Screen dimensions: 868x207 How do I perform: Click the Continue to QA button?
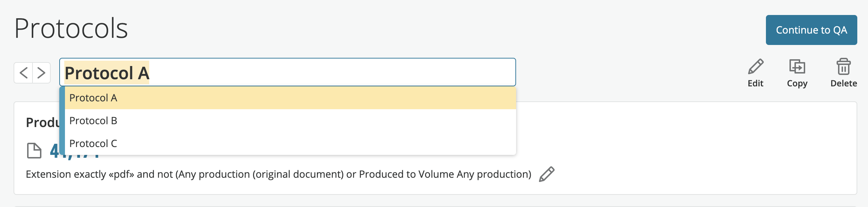tap(811, 30)
